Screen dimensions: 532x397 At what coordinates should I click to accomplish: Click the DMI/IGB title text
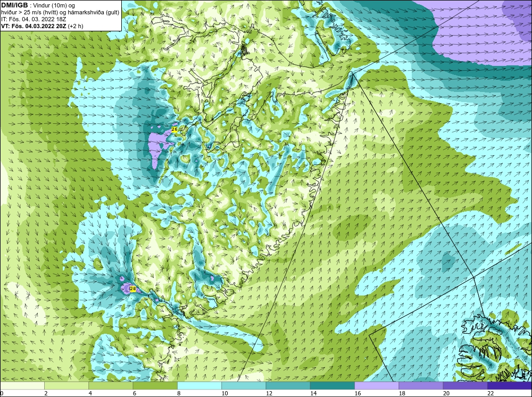[14, 5]
